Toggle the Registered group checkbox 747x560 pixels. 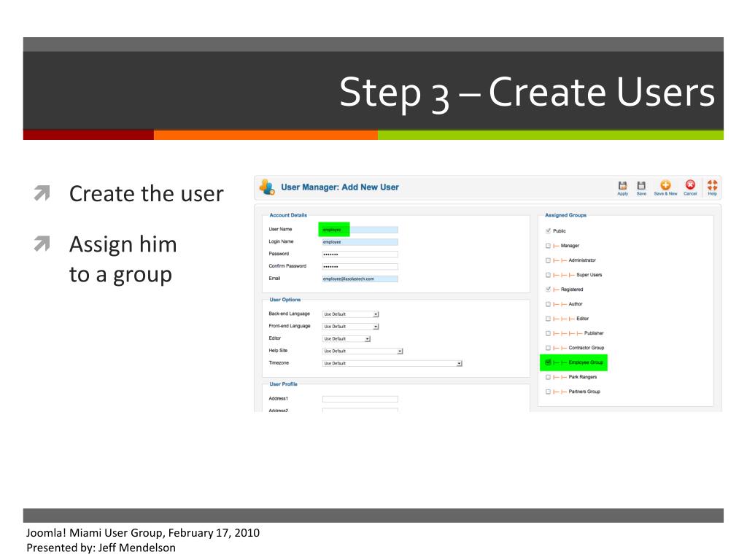point(548,289)
